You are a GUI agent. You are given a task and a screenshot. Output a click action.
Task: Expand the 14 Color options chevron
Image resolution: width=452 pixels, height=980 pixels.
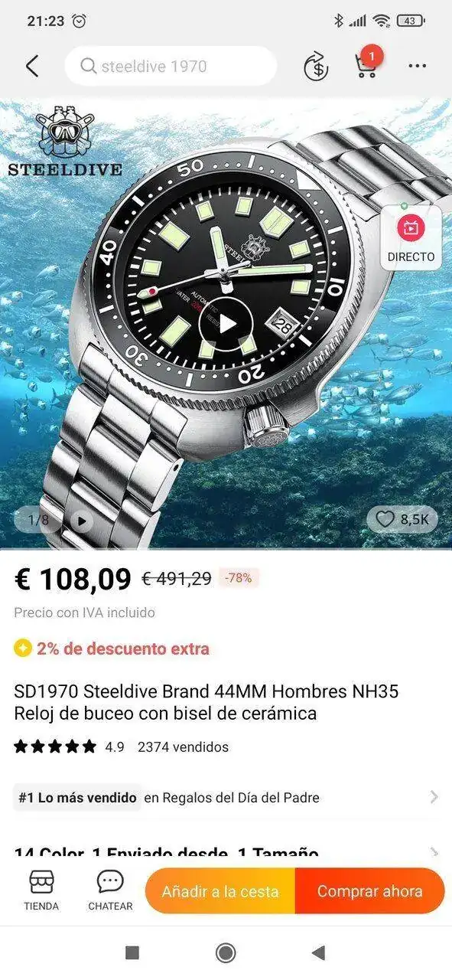[434, 852]
